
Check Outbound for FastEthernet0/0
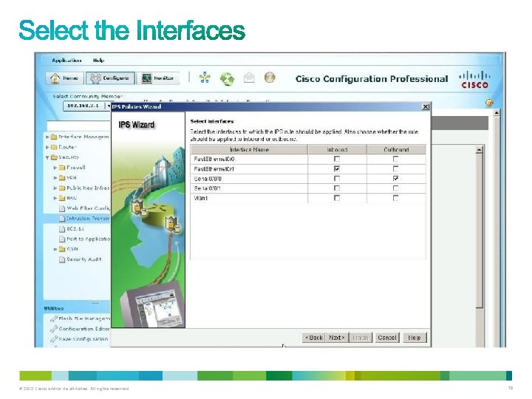tap(395, 159)
